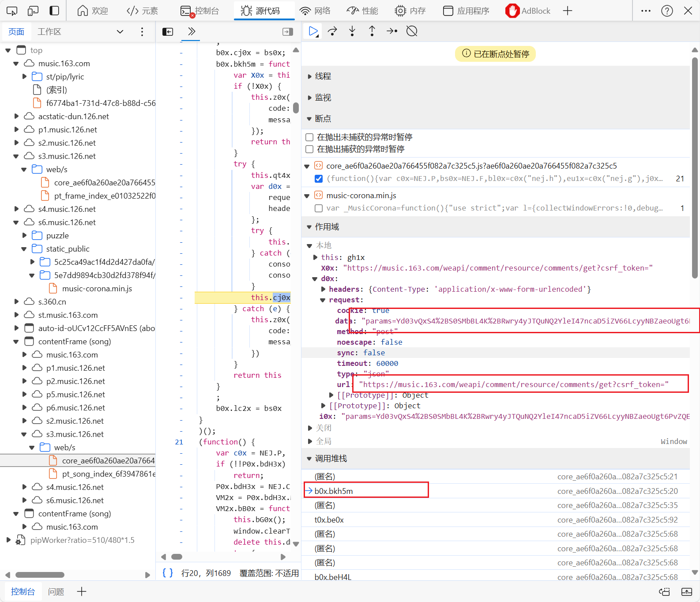Open the 内存 memory tab
The height and width of the screenshot is (602, 700).
[410, 11]
